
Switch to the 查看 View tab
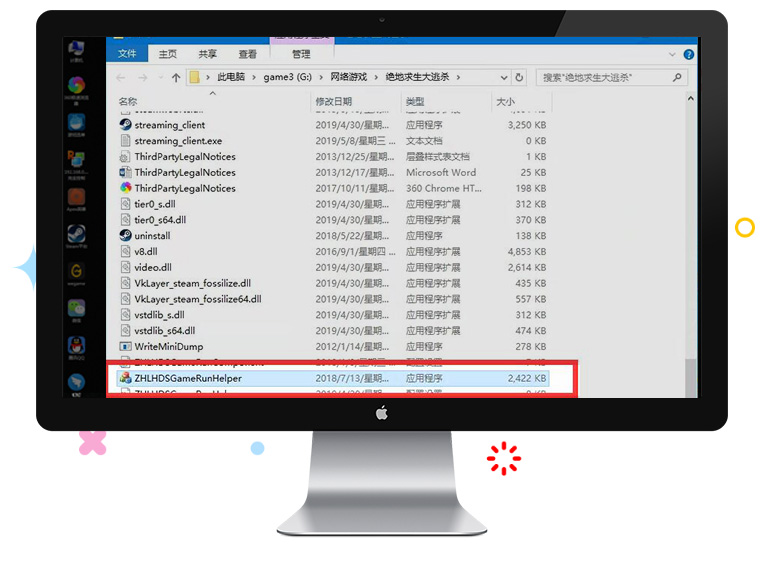pyautogui.click(x=248, y=54)
